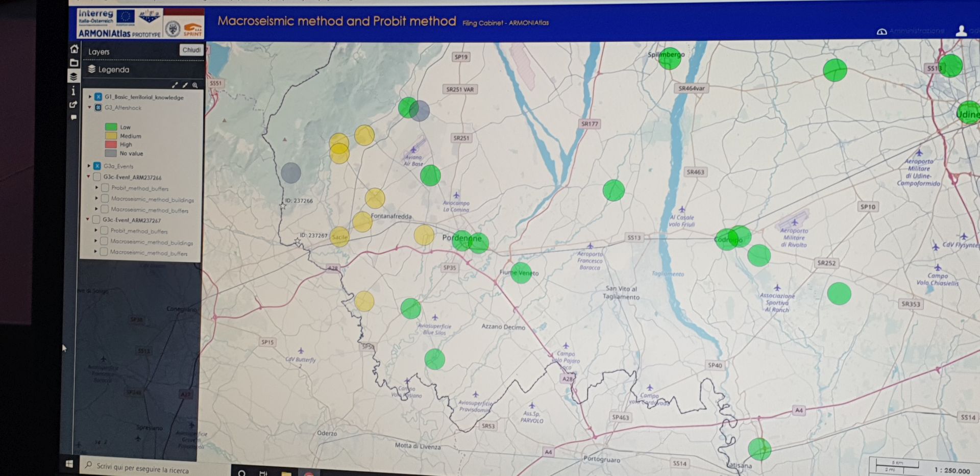
Task: Toggle the G3a_Events layer checkbox
Action: (97, 166)
